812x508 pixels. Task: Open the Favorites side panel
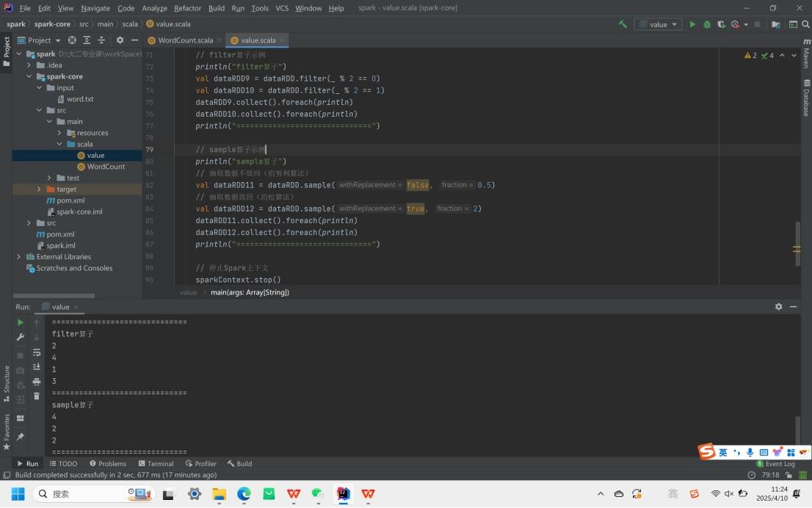[6, 432]
